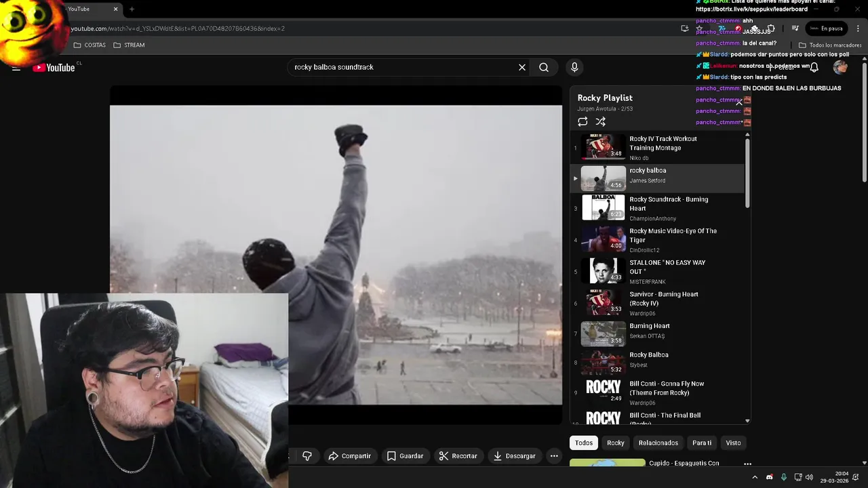Play Rocky Soundtrack - Burning Heart item
868x488 pixels.
[657, 208]
